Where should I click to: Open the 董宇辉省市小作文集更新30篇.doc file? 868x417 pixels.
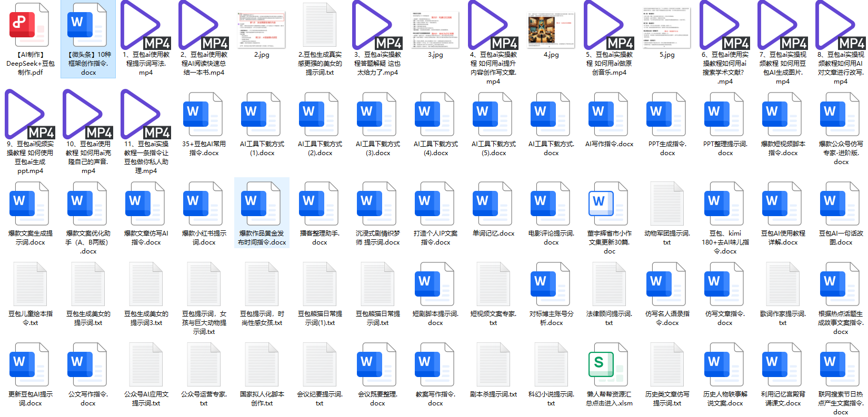click(609, 204)
